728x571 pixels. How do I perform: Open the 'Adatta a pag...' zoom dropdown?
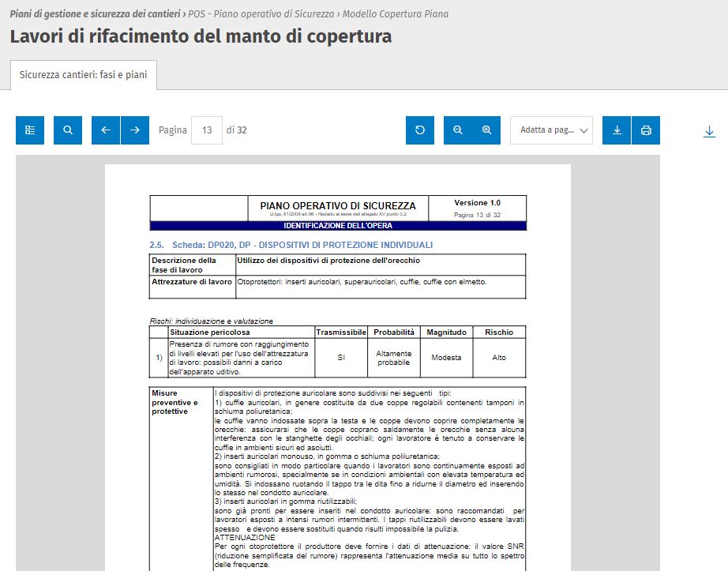pos(551,130)
